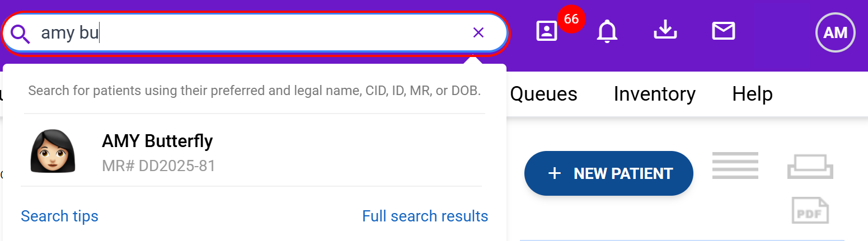Click the printer icon
Viewport: 868px width, 241px height.
tap(810, 166)
